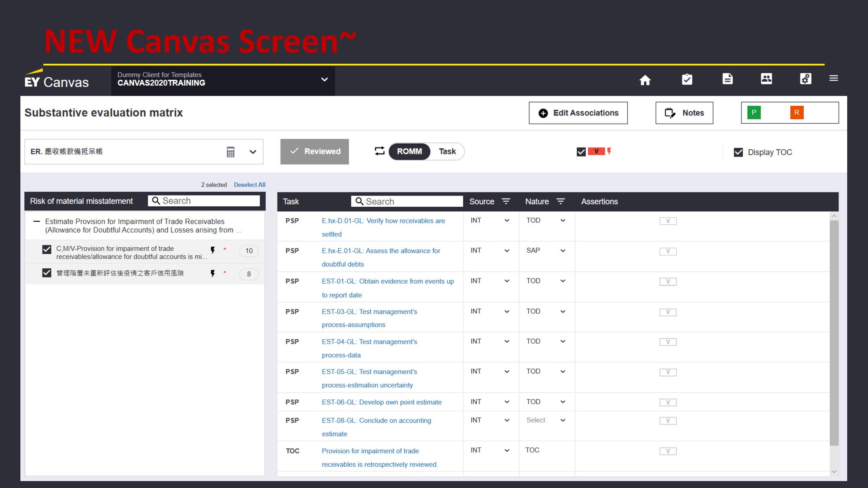Uncheck the C,M/V-Provision for impairment risk checkbox

click(47, 249)
